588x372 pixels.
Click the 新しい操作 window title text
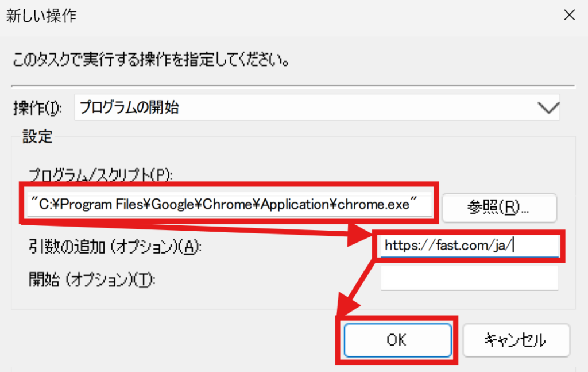(x=41, y=16)
